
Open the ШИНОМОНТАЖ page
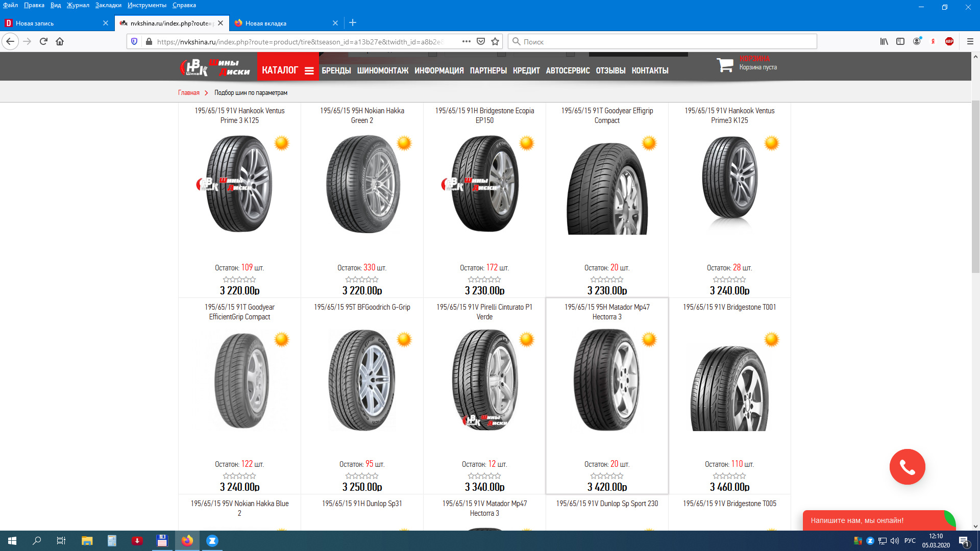pyautogui.click(x=383, y=70)
